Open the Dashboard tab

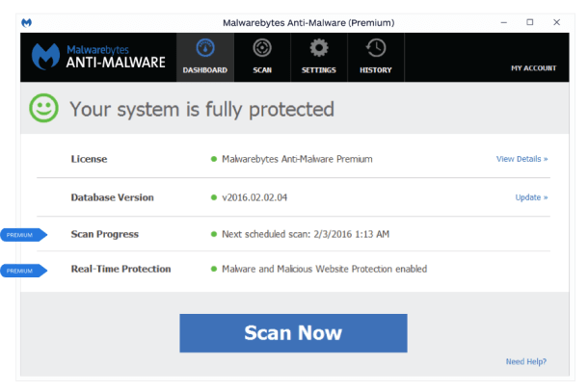pos(205,58)
